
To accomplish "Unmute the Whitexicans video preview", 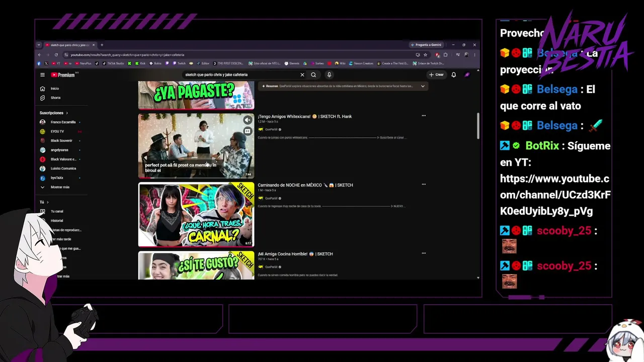I will (x=248, y=120).
